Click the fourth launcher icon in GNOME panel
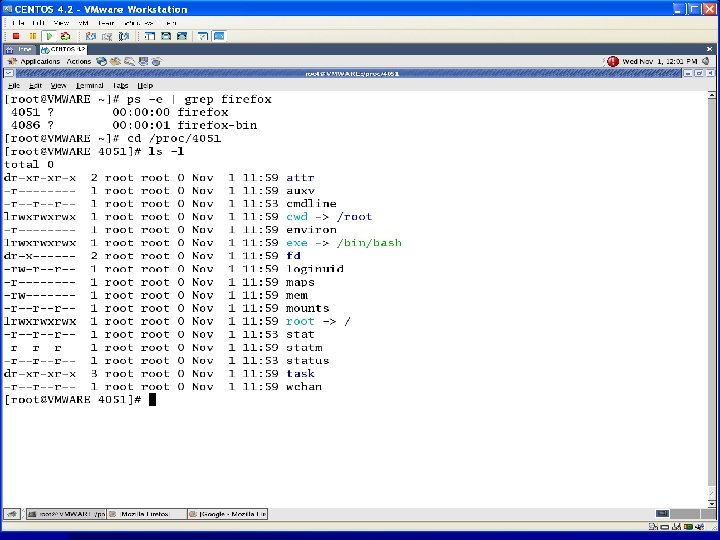The image size is (720, 540). (143, 61)
